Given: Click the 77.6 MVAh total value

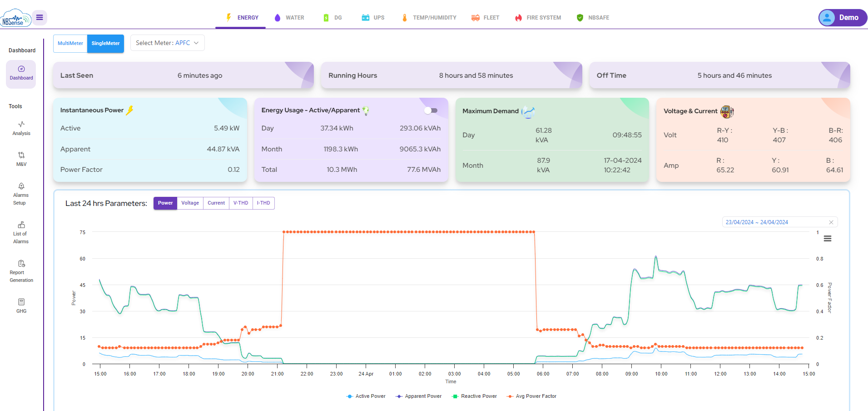Looking at the screenshot, I should (x=424, y=170).
